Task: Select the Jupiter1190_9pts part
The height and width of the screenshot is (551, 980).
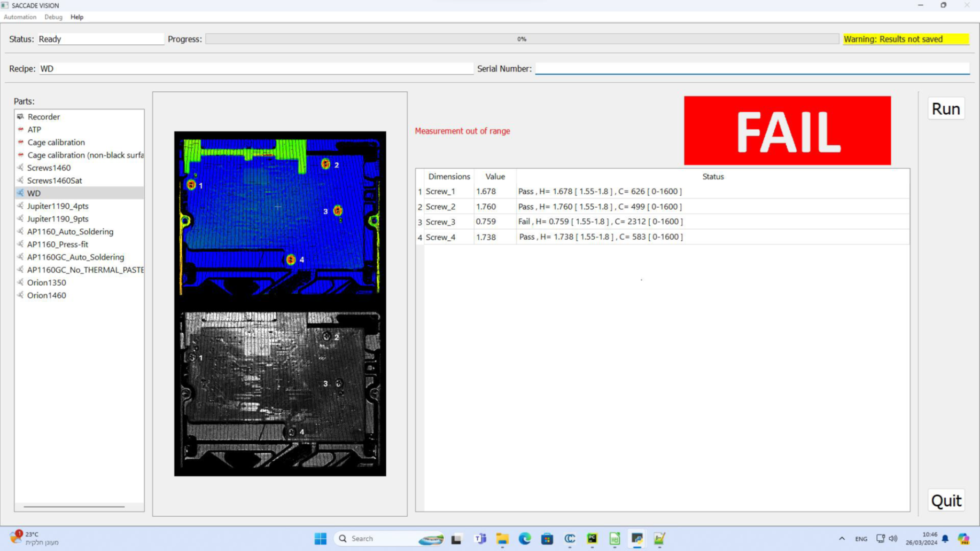Action: click(x=79, y=219)
